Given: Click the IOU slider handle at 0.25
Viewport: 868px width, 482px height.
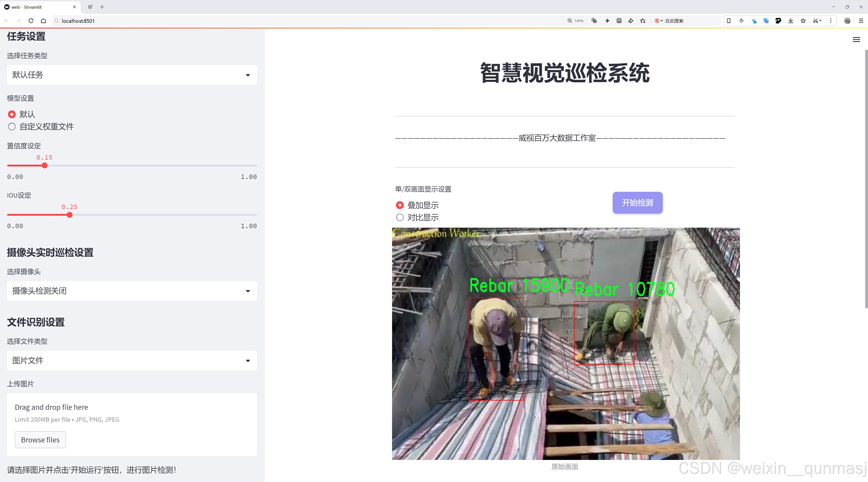Looking at the screenshot, I should 70,215.
